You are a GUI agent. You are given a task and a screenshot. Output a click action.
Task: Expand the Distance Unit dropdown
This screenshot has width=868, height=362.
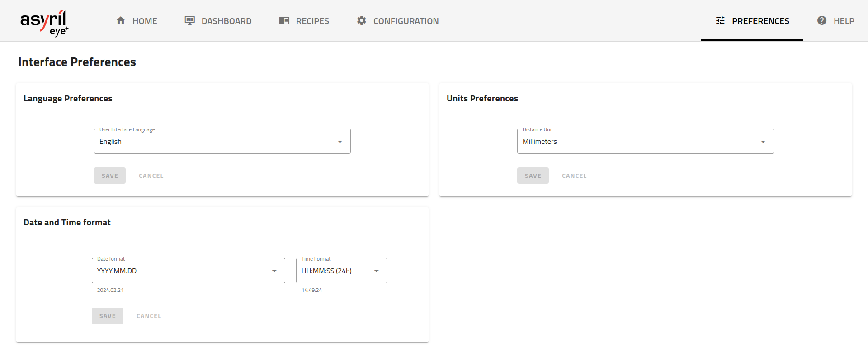tap(645, 142)
